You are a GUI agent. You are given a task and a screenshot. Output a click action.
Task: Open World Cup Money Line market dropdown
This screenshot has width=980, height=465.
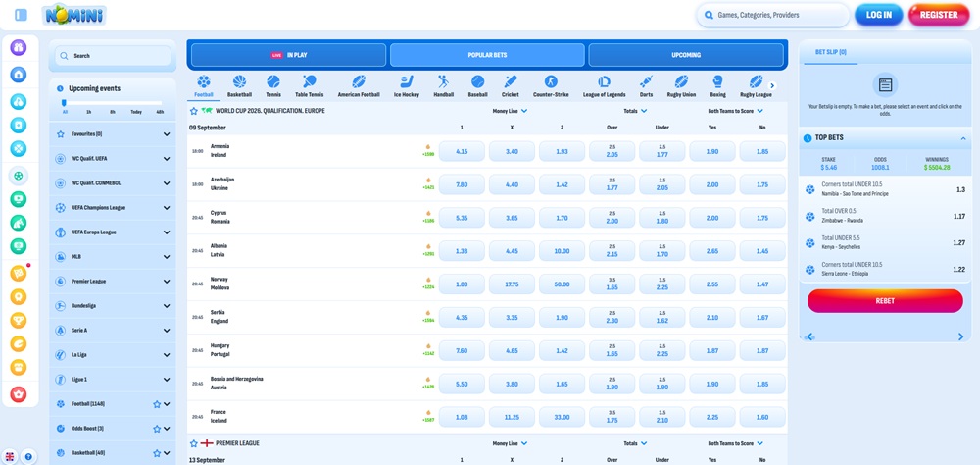(x=510, y=111)
